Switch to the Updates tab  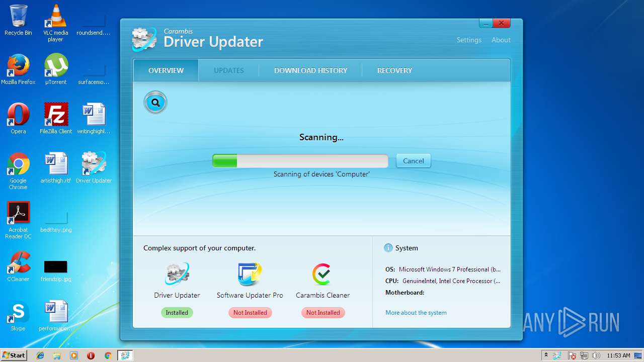[x=229, y=70]
